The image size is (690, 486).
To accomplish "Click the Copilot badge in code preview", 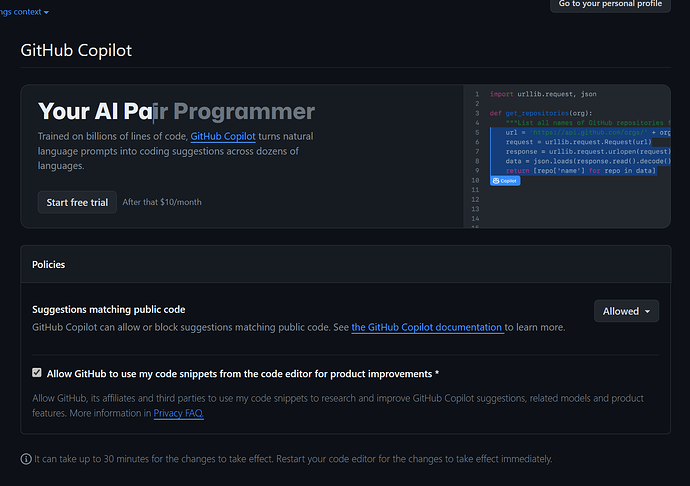I will click(505, 181).
